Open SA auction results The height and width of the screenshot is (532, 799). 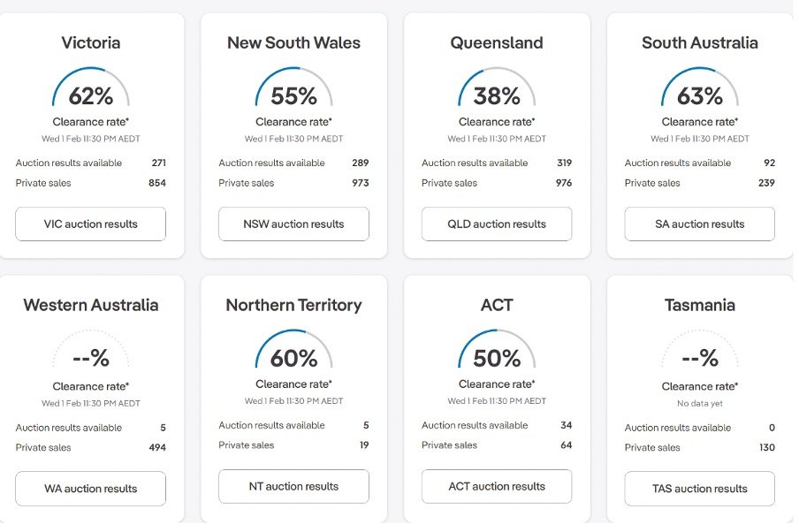(700, 224)
